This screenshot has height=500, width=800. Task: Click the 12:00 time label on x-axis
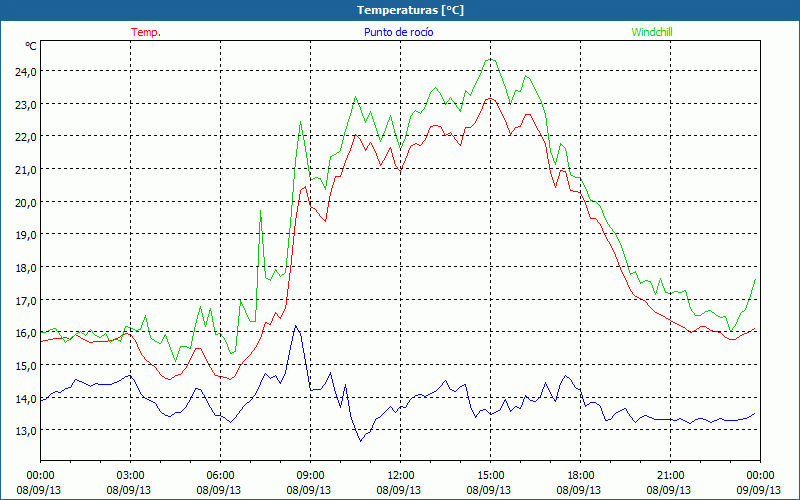401,476
